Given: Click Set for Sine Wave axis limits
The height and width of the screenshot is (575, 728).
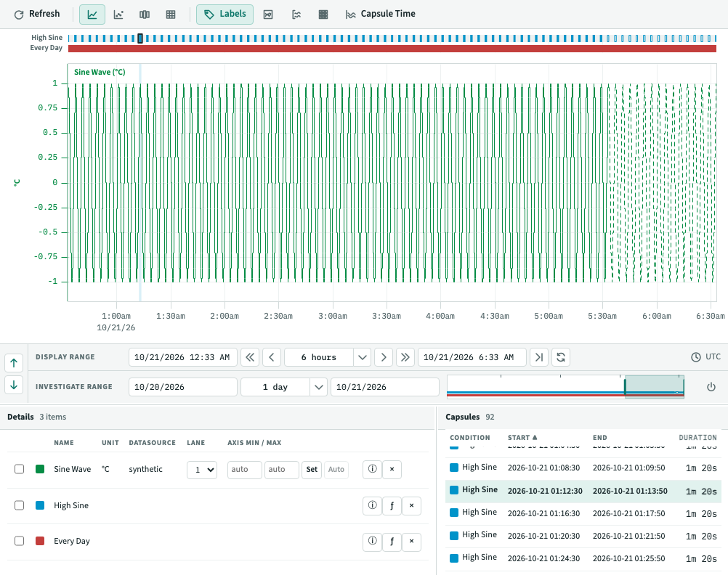Looking at the screenshot, I should [x=312, y=470].
